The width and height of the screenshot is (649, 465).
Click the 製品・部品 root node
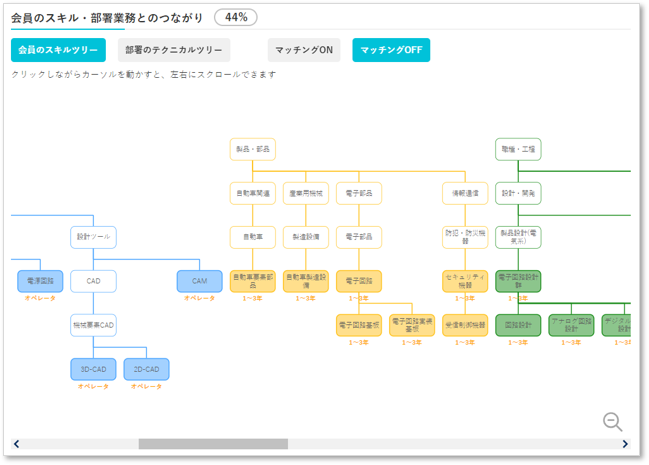pos(252,149)
